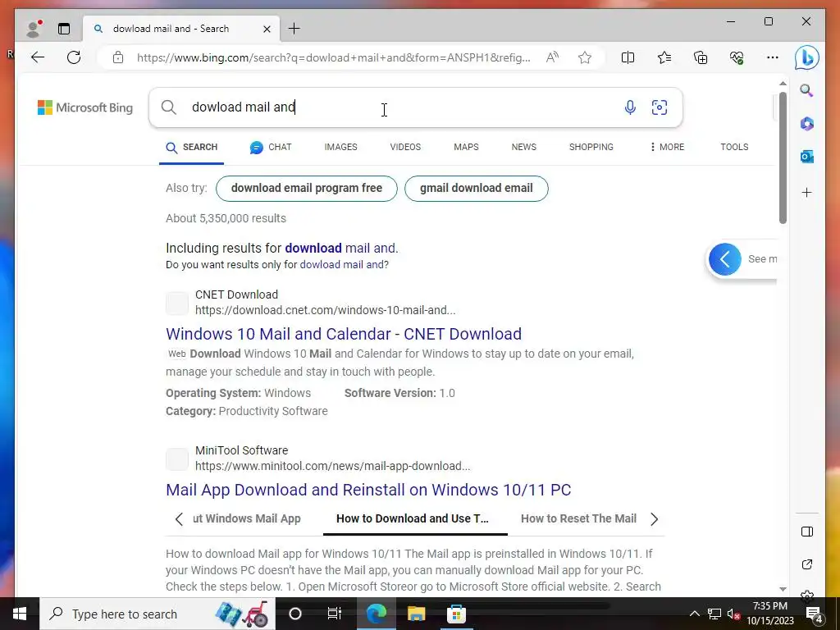The image size is (840, 630).
Task: Open Bing Chat sidebar button
Action: pyautogui.click(x=807, y=57)
